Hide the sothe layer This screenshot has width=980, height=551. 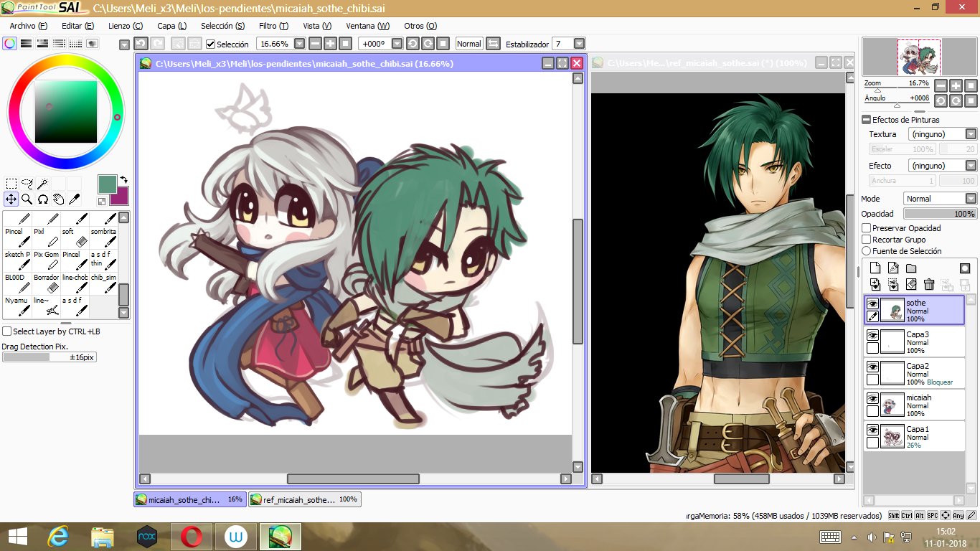872,303
